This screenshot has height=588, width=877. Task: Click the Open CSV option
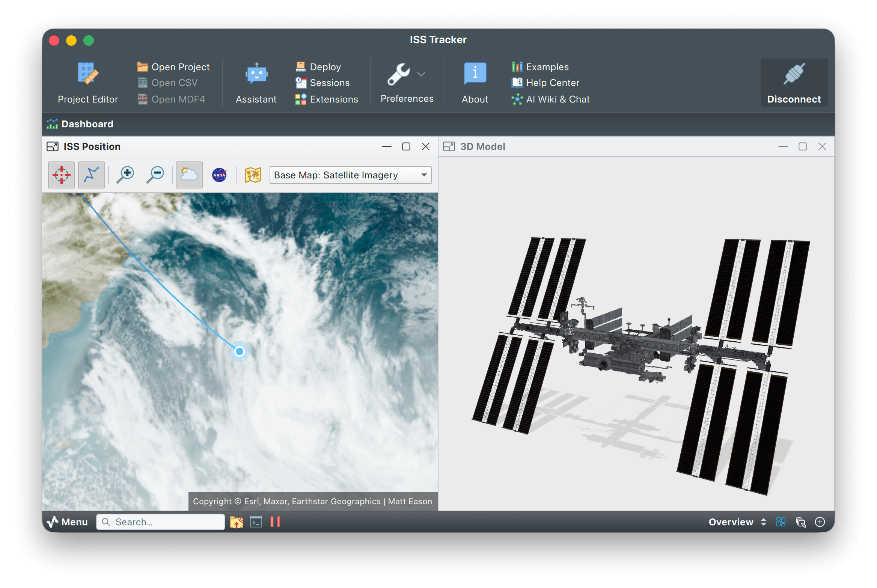click(167, 83)
